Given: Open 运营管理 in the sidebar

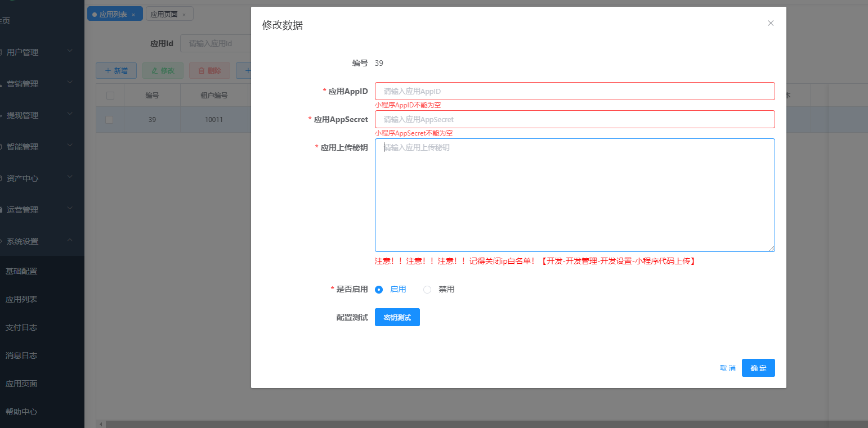Looking at the screenshot, I should pos(42,210).
